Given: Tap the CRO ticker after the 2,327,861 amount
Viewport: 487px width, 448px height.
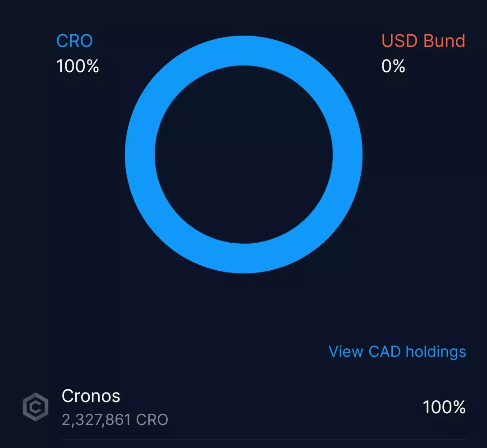Looking at the screenshot, I should [152, 420].
